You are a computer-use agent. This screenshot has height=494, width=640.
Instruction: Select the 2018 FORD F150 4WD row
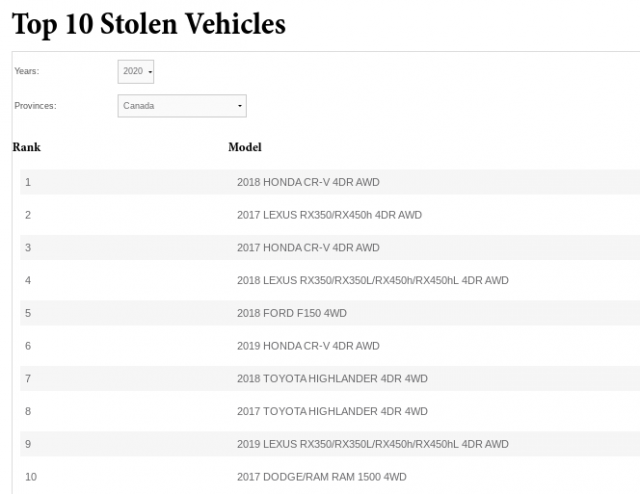click(330, 313)
